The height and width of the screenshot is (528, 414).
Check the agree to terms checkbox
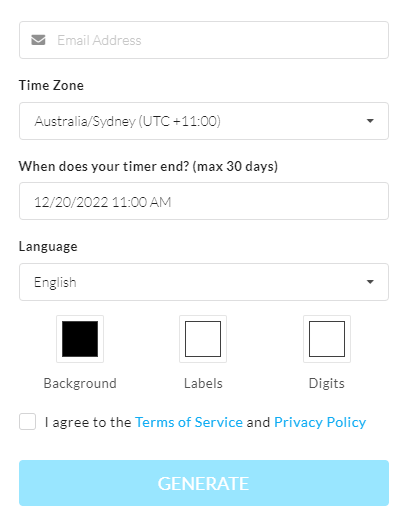(28, 422)
